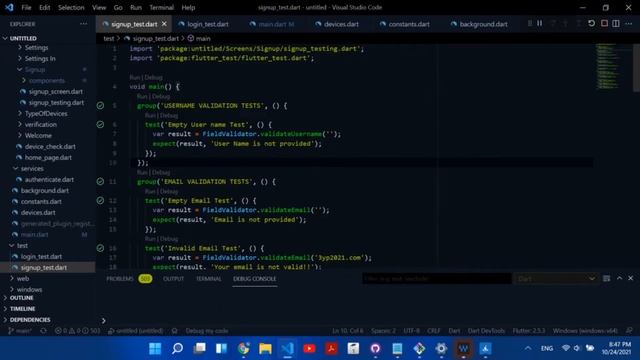Split the editor to the right
The image size is (640, 360).
coord(616,24)
